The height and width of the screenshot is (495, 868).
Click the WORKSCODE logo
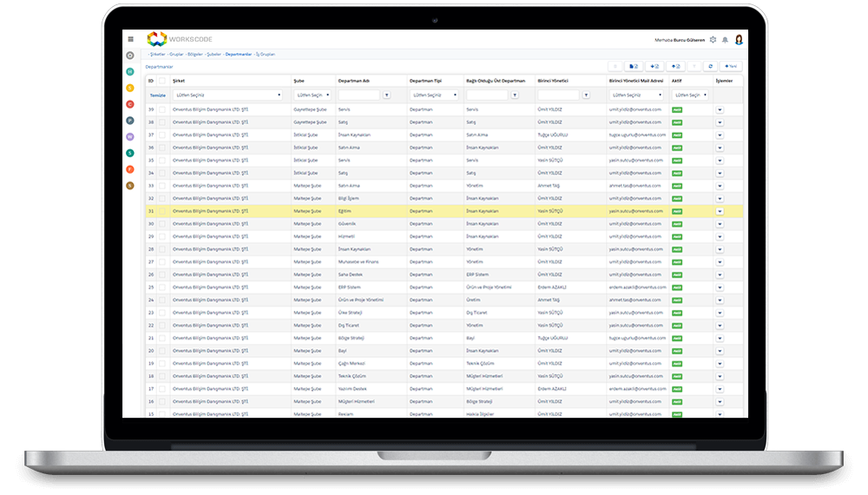click(x=180, y=39)
